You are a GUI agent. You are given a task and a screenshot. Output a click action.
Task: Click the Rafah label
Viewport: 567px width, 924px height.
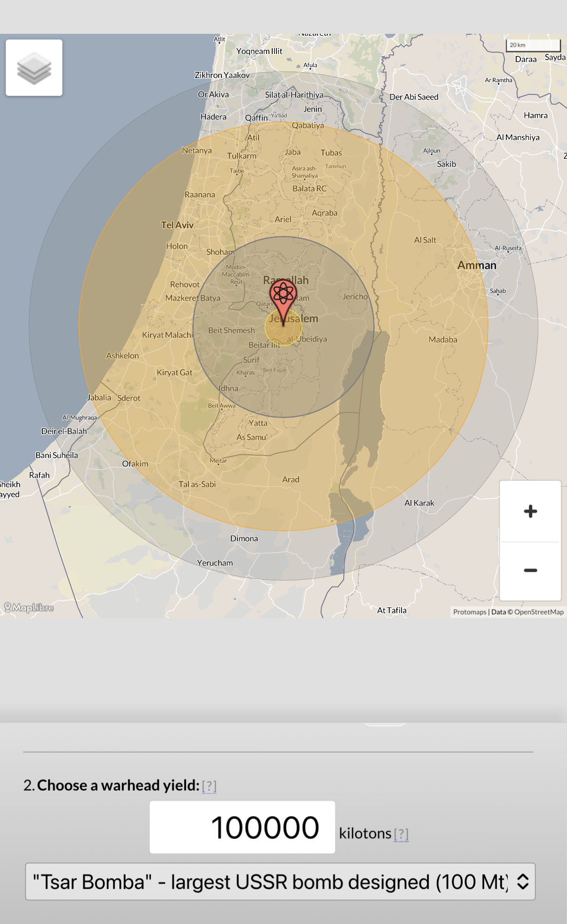point(39,475)
